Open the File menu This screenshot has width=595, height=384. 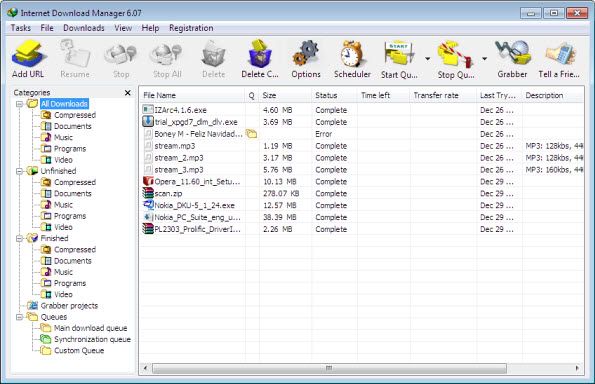(47, 28)
